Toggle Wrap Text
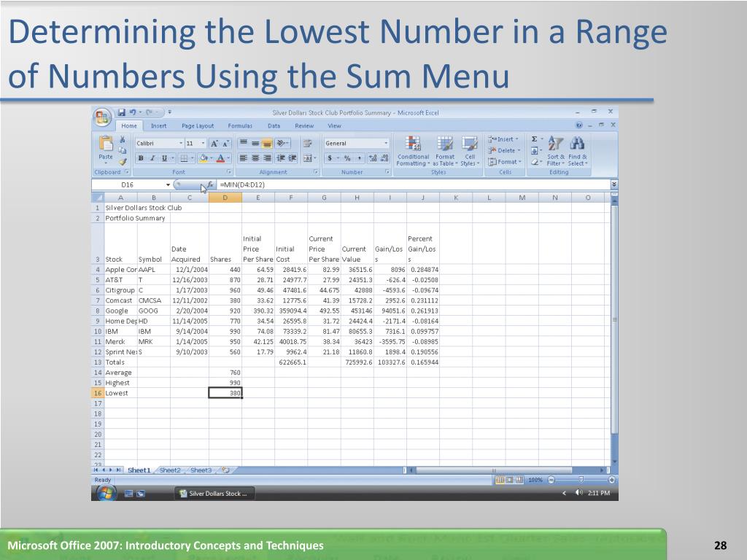 pos(308,144)
